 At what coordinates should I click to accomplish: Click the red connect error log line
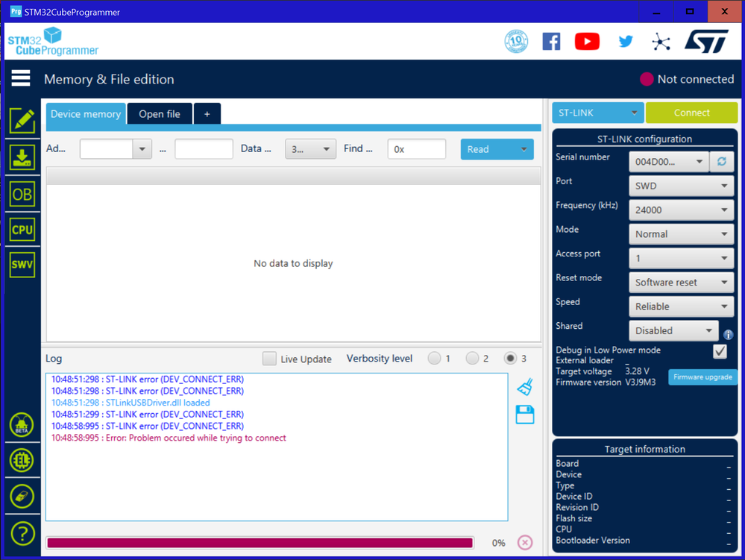pos(169,438)
